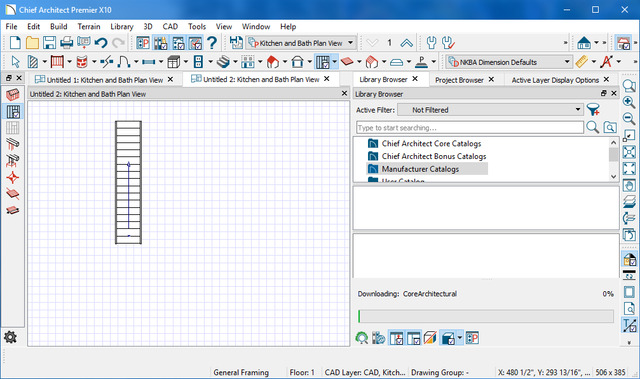The image size is (640, 379).
Task: Select Chief Architect Core Catalogs entry
Action: click(431, 144)
